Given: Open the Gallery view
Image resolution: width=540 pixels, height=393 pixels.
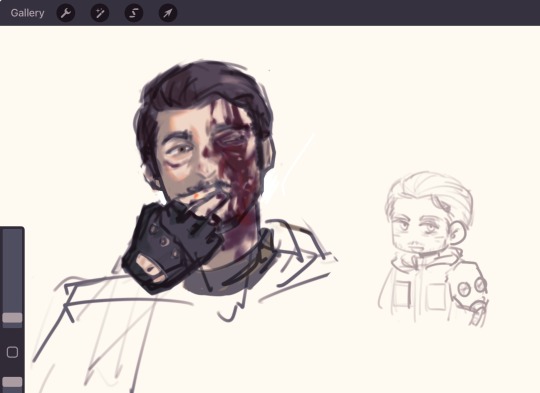Looking at the screenshot, I should point(27,13).
